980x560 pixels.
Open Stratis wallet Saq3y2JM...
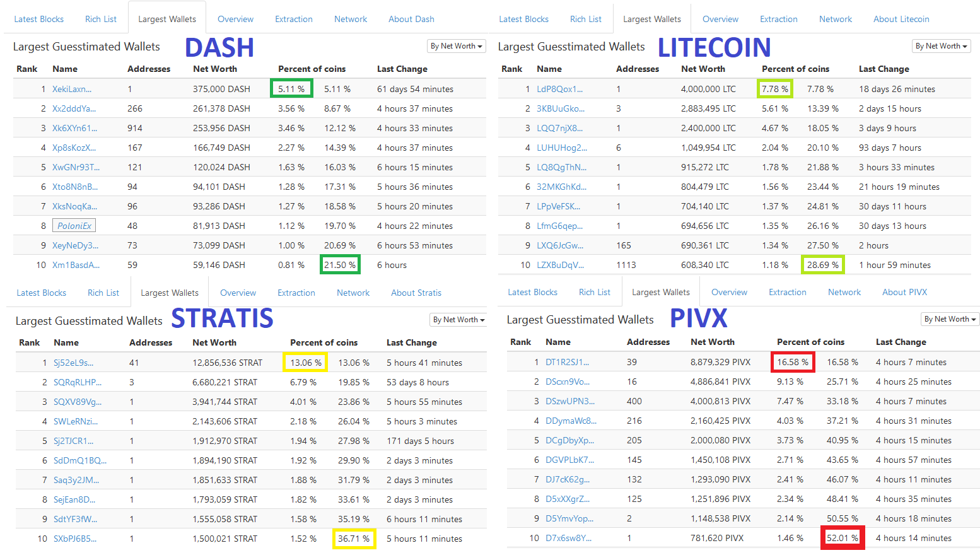(x=76, y=480)
